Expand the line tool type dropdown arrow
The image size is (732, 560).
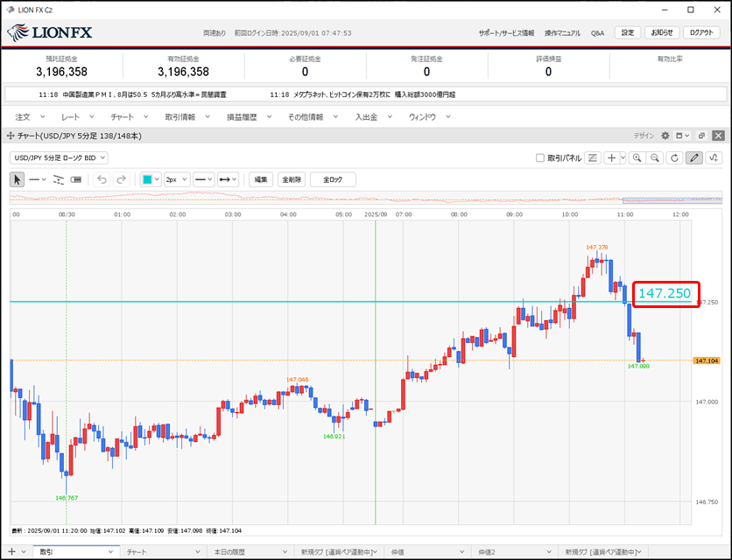tap(44, 179)
